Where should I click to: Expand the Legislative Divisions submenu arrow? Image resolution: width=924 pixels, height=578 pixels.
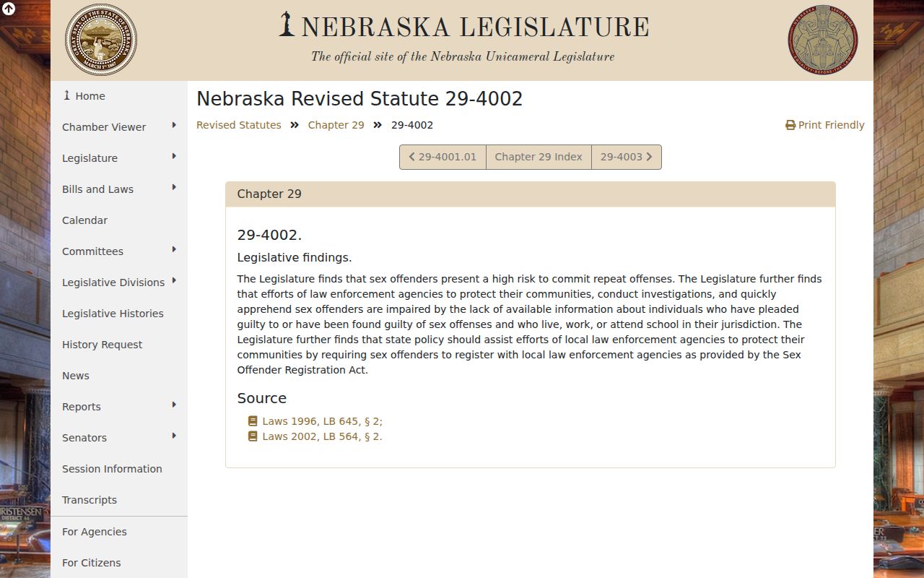pos(174,281)
